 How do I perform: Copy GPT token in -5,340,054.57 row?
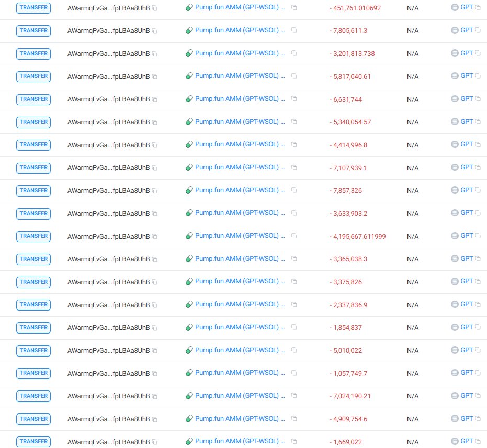(x=478, y=122)
